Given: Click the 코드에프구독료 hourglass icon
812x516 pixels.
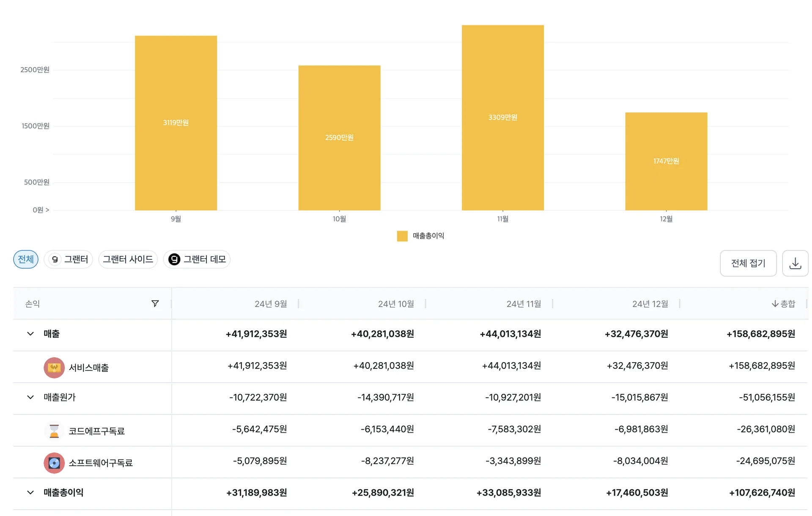Looking at the screenshot, I should point(54,431).
